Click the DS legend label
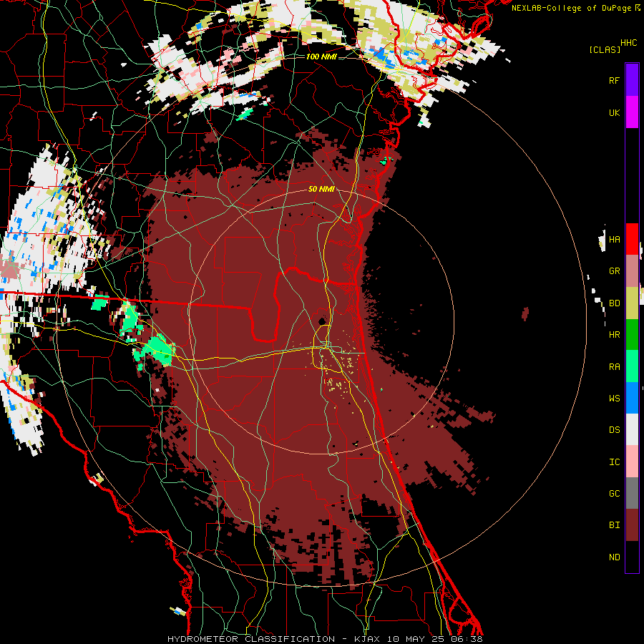Screen dimensions: 644x644 [x=614, y=430]
